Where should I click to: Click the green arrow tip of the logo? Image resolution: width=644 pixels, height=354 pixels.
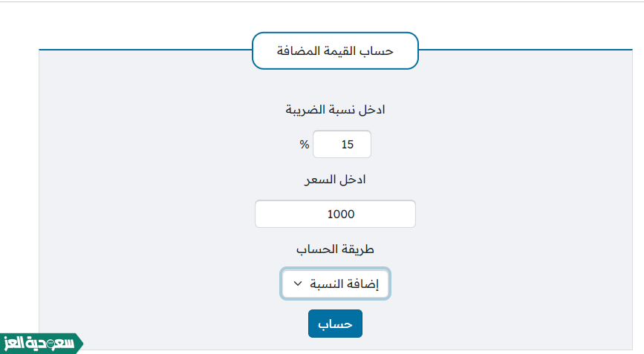pos(78,344)
